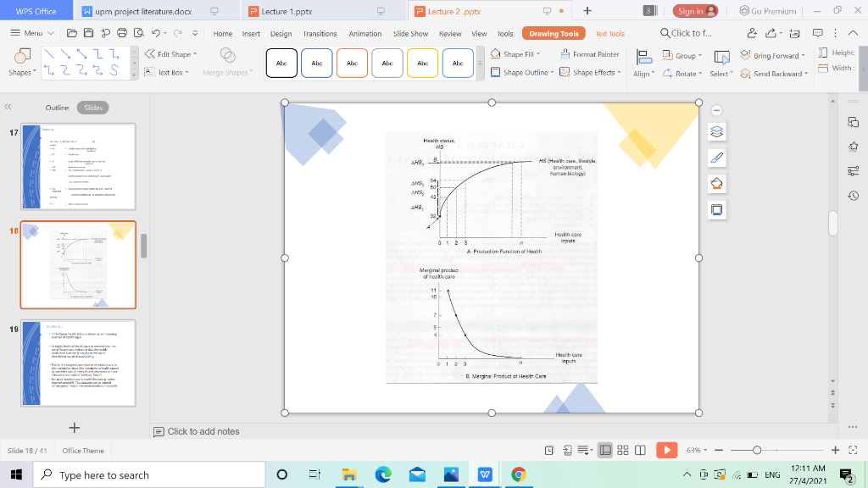Switch to the Insert ribbon tab

[x=250, y=34]
